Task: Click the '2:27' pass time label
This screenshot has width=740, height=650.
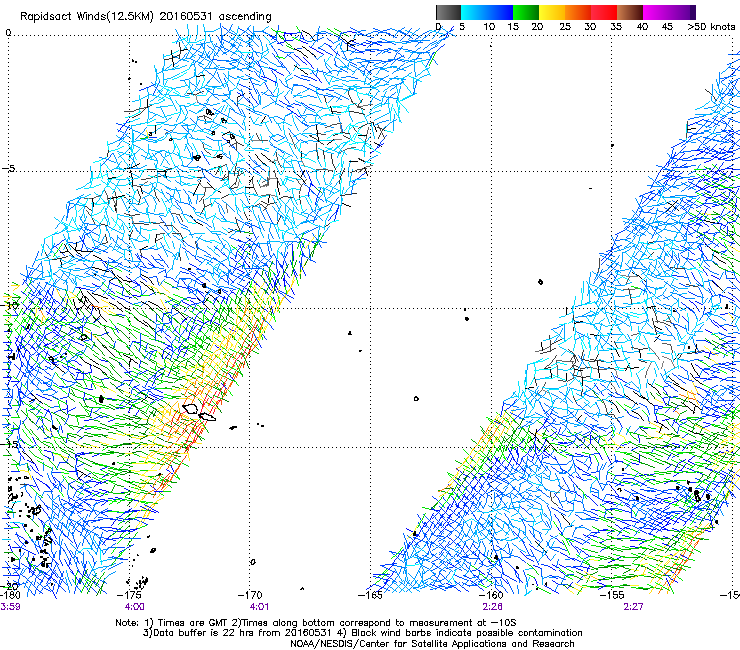Action: (633, 607)
